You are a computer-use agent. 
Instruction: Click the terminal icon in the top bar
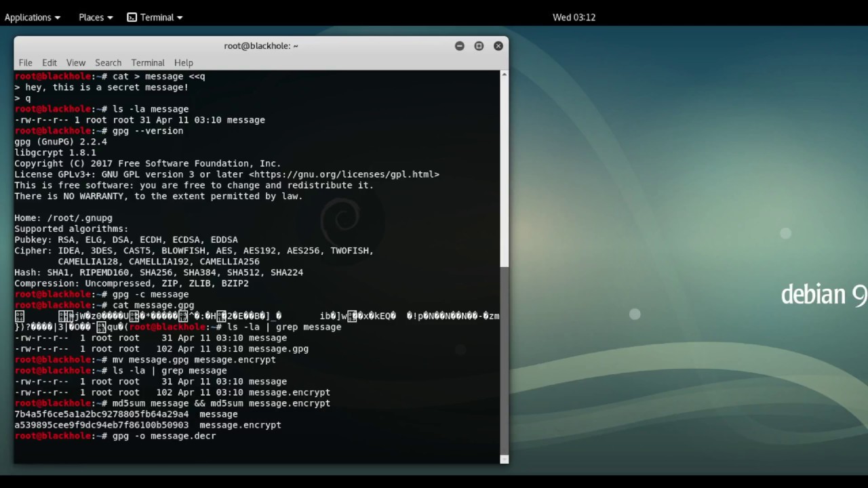pos(132,17)
